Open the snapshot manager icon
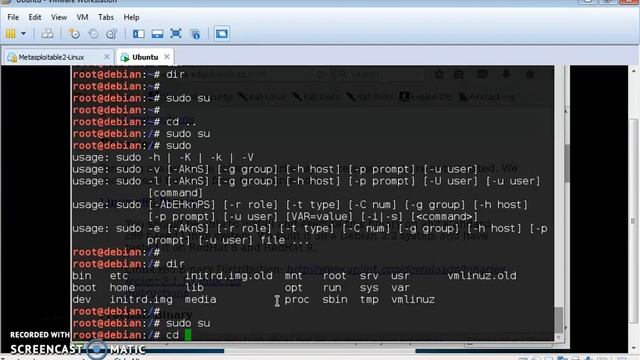Screen dimensions: 640x360 111,33
